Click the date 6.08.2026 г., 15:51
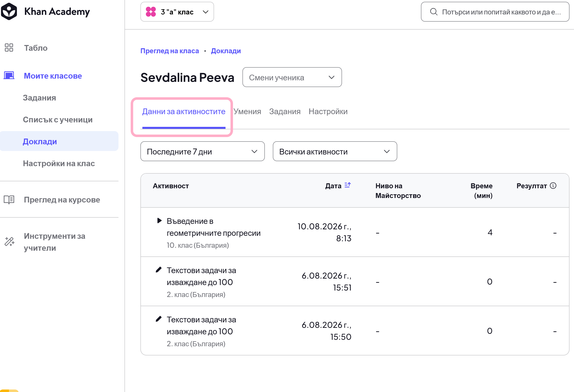Image resolution: width=574 pixels, height=392 pixels. coord(326,282)
